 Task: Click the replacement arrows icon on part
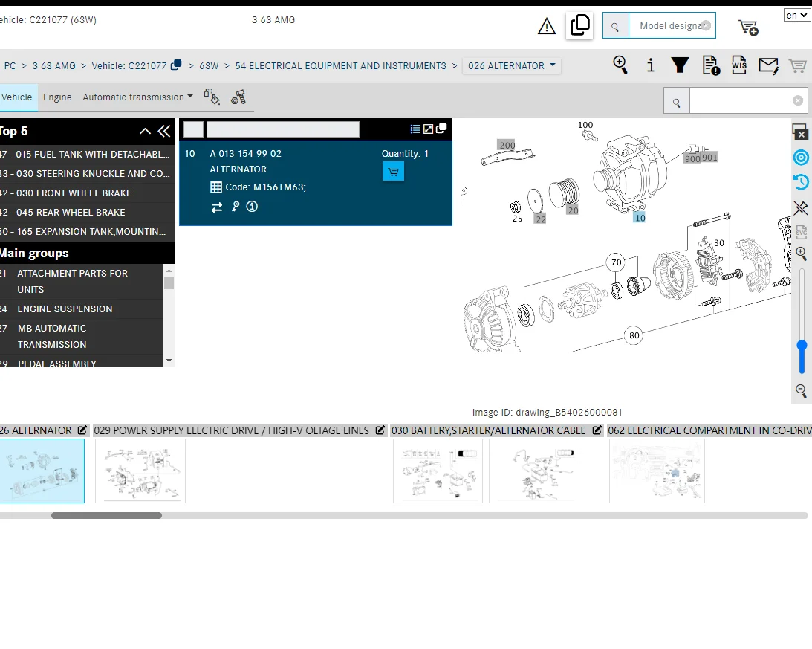pyautogui.click(x=217, y=207)
